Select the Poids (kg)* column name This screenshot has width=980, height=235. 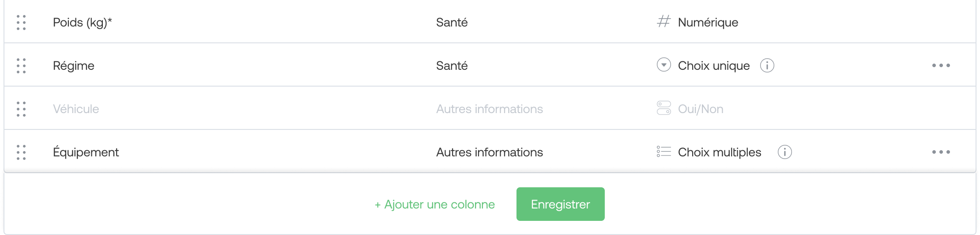83,23
